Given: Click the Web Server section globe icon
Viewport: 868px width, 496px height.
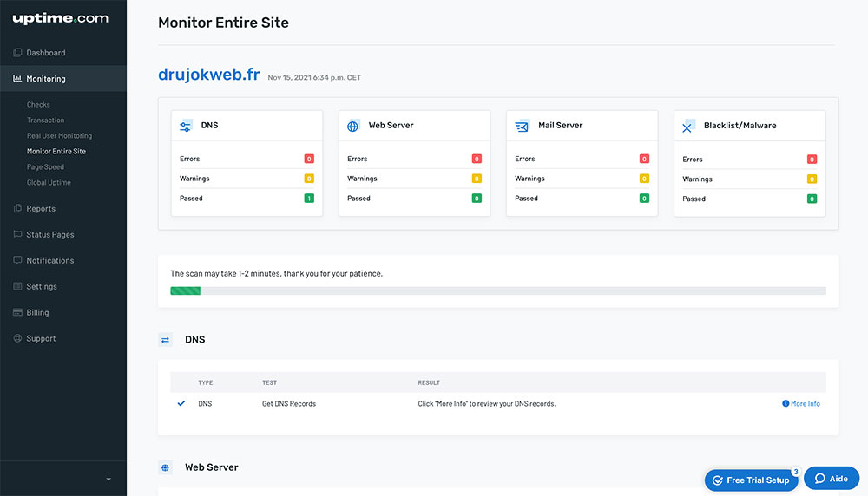Looking at the screenshot, I should coord(166,467).
